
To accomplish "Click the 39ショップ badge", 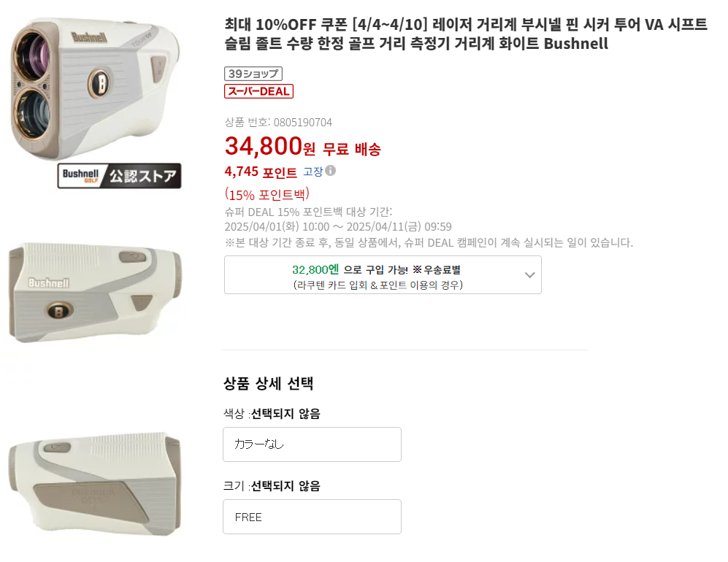I will click(253, 74).
